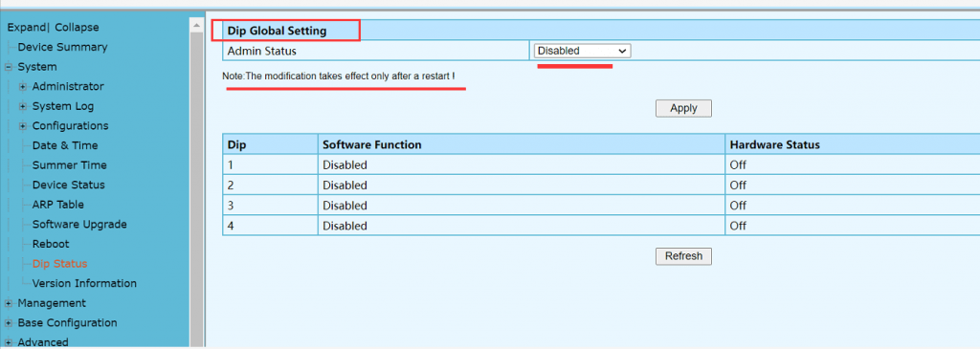Click Disabled in Dip 1 row
This screenshot has width=980, height=349.
(x=345, y=165)
